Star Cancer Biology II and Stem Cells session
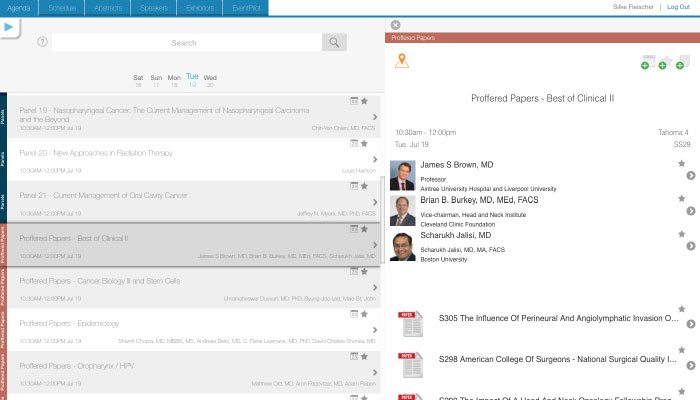Screen dimensions: 700x400 tap(364, 271)
